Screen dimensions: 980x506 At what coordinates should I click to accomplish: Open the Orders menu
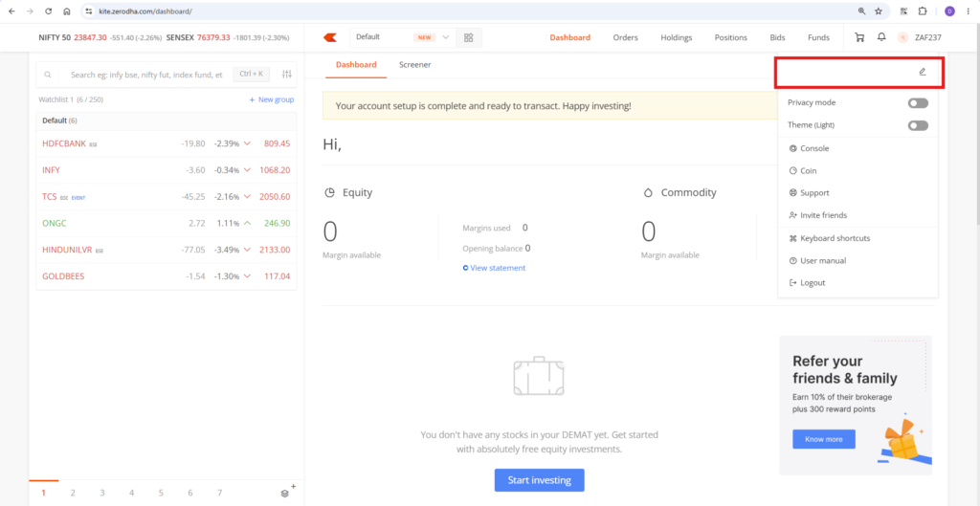click(x=626, y=37)
